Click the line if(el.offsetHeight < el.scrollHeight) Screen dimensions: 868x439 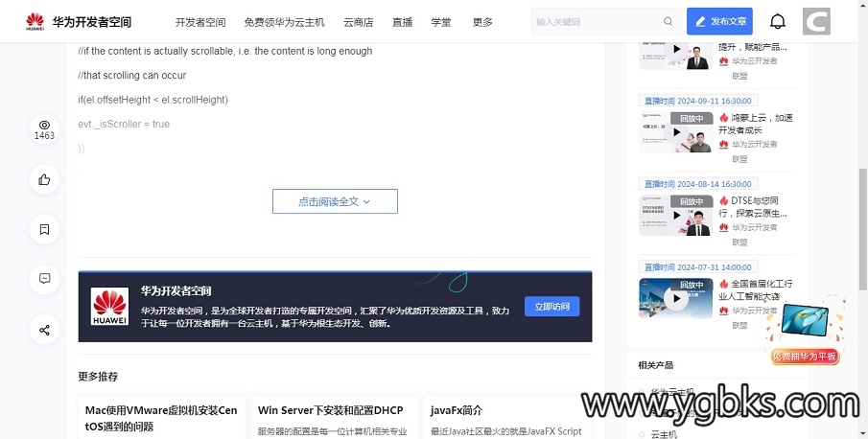(152, 100)
